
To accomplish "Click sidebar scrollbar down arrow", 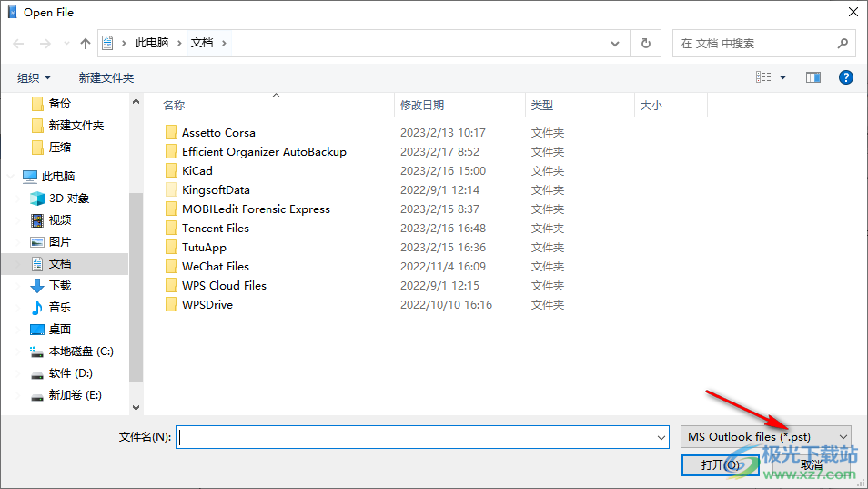I will pyautogui.click(x=136, y=408).
